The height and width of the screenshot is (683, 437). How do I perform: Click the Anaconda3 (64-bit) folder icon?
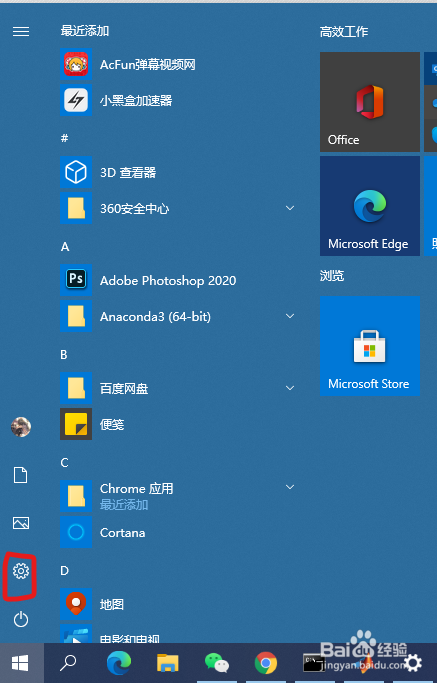[76, 316]
